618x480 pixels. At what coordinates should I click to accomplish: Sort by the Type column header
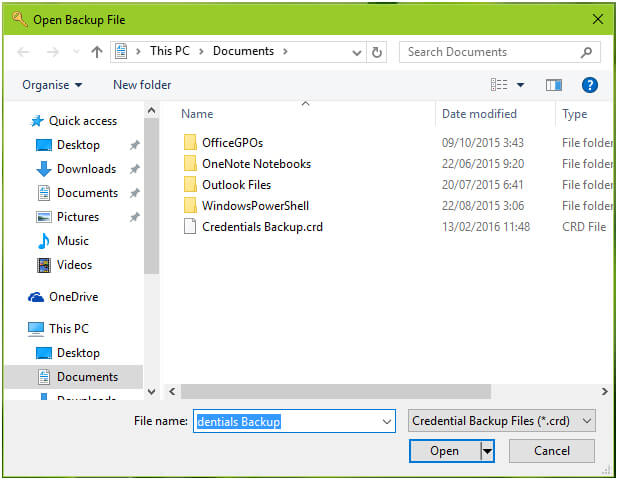click(x=575, y=114)
